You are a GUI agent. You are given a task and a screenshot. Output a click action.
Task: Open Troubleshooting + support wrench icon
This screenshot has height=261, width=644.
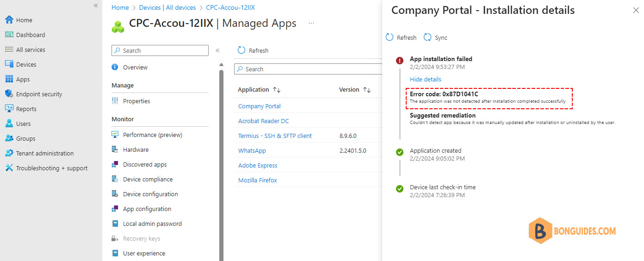click(9, 168)
